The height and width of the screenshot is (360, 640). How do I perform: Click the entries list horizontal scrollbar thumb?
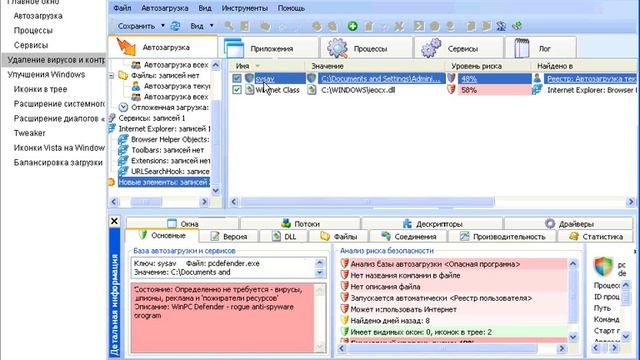pyautogui.click(x=367, y=202)
